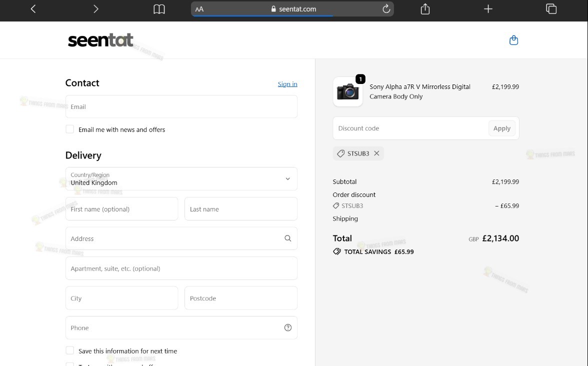Click the Total amount £2,134.00

(x=500, y=238)
